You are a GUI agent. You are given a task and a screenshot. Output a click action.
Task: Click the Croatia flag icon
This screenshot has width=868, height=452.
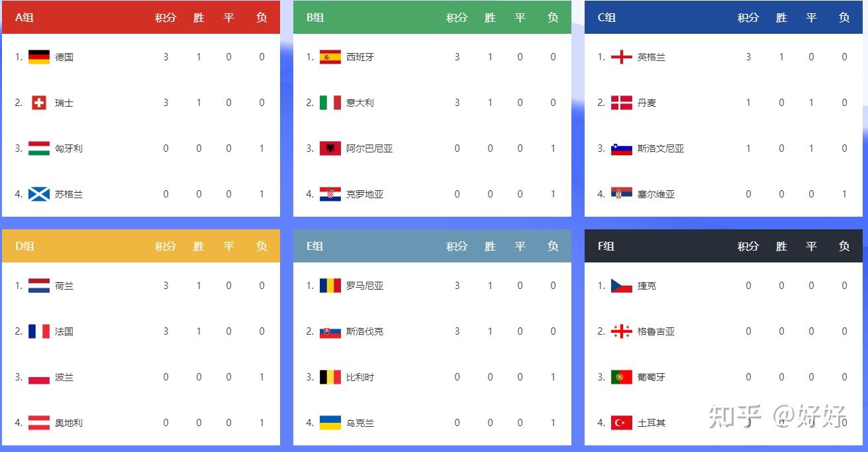(x=330, y=194)
